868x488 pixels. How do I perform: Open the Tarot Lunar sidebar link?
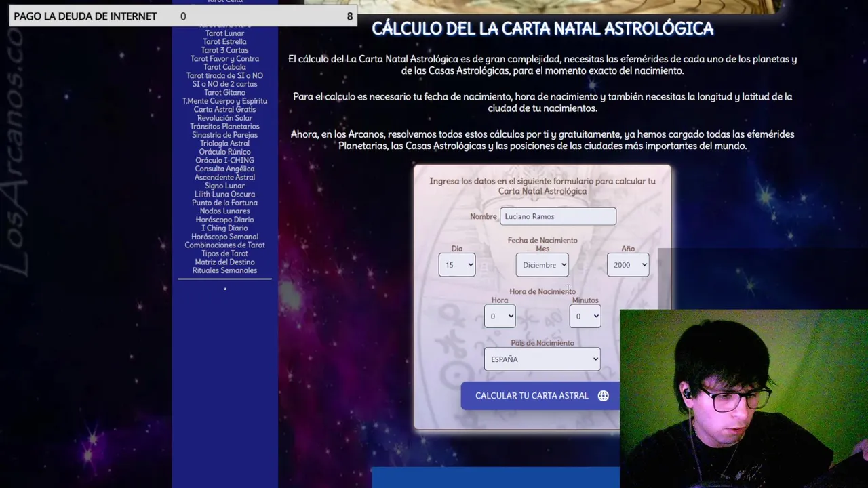point(224,33)
